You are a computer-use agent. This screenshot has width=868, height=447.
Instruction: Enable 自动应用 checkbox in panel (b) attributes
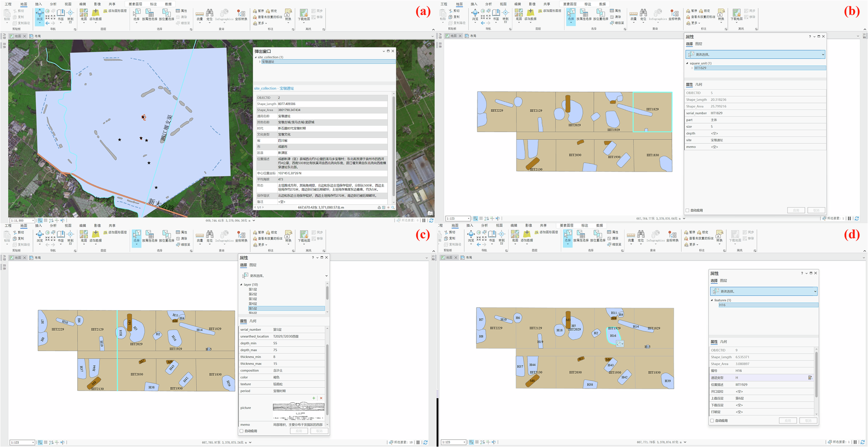coord(687,210)
